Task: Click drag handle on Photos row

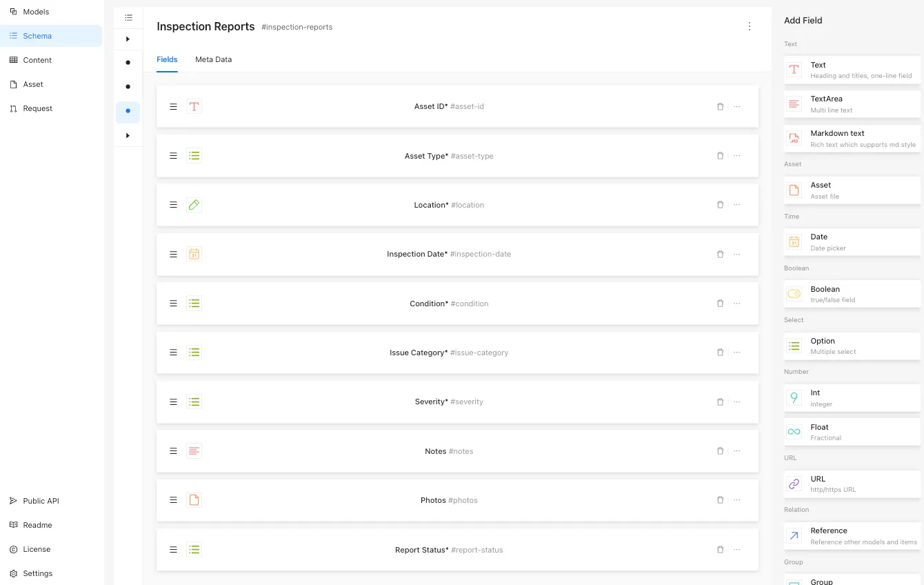Action: [x=174, y=500]
